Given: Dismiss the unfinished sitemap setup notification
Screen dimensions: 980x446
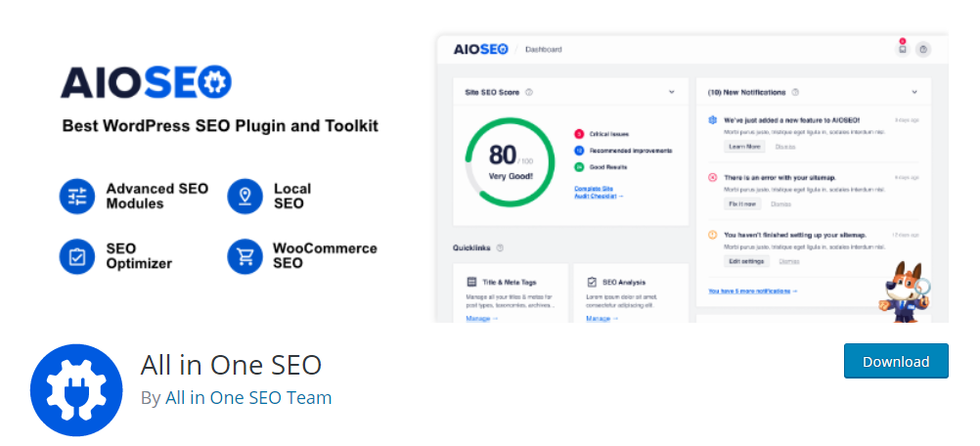Looking at the screenshot, I should pyautogui.click(x=788, y=261).
